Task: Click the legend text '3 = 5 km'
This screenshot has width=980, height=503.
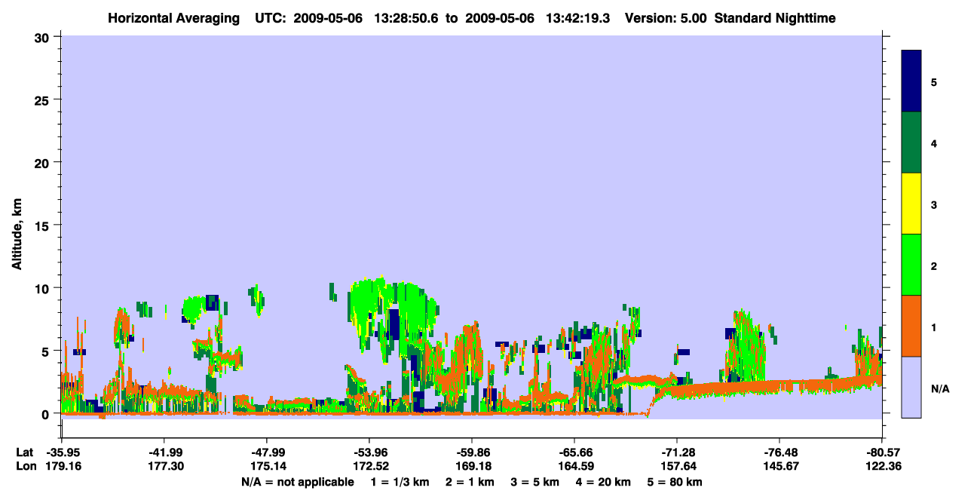Action: click(x=535, y=482)
